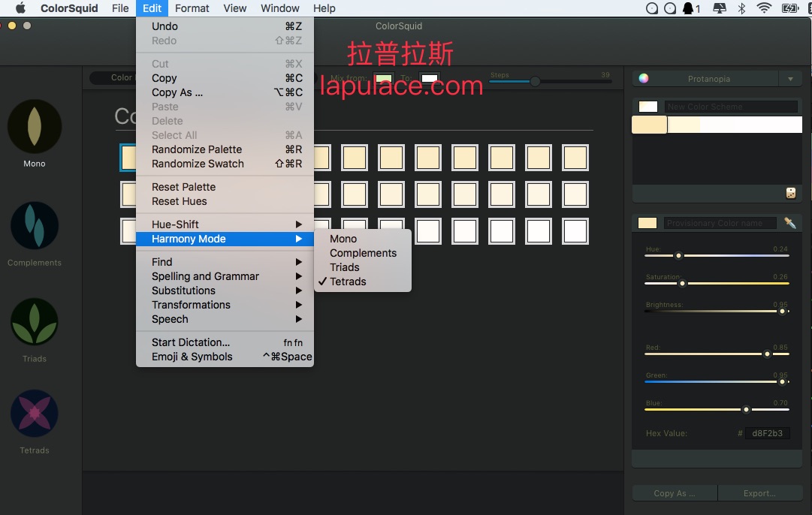
Task: Open the Format menu
Action: click(192, 8)
